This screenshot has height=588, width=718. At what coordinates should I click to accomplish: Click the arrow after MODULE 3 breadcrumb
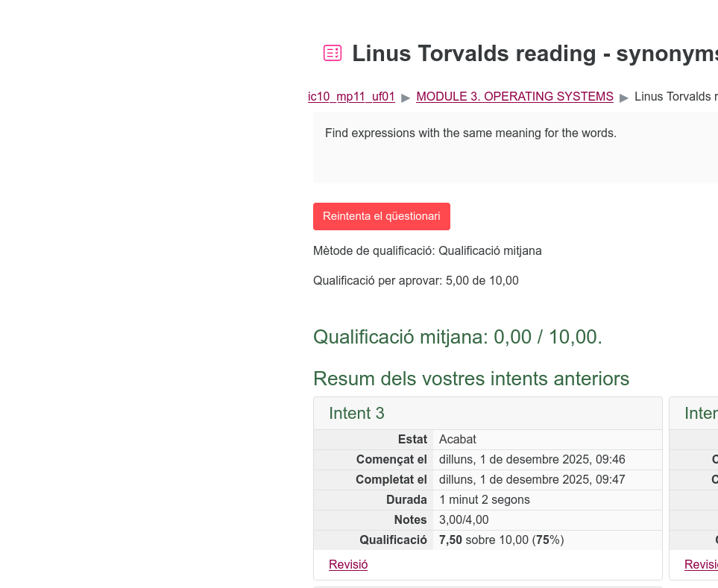pos(624,97)
